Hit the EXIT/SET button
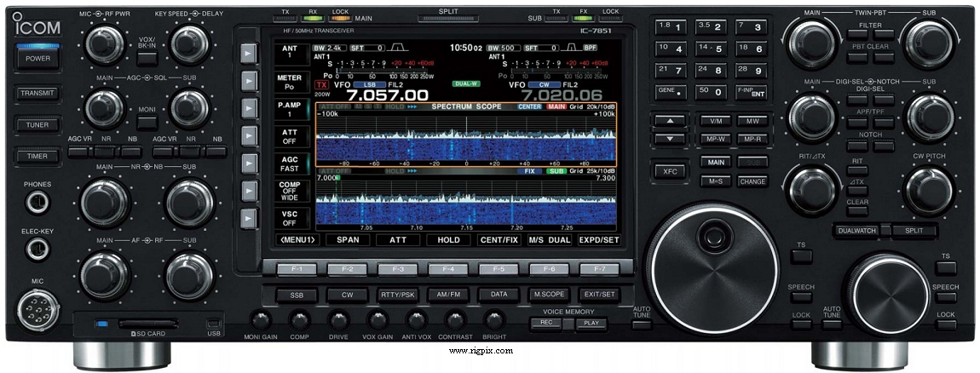Viewport: 980px width, 373px height. click(x=599, y=295)
